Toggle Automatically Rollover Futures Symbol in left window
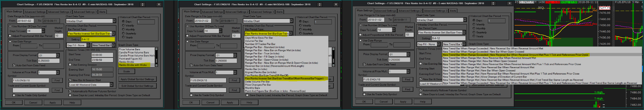The width and height of the screenshot is (644, 110). pos(70,91)
